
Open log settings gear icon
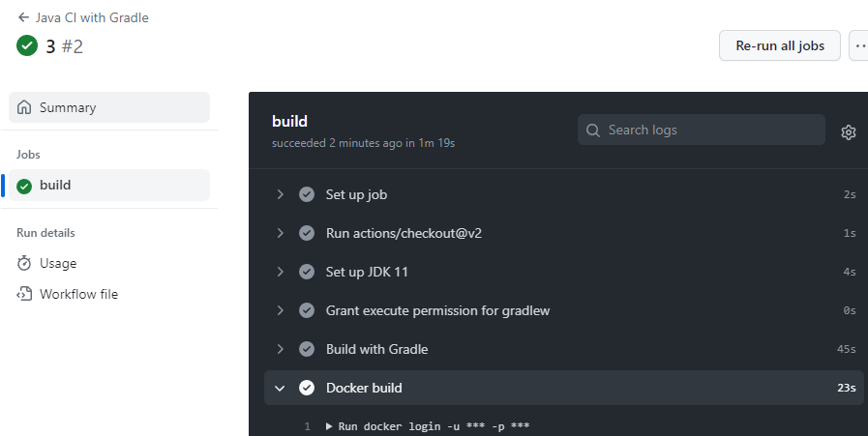click(848, 132)
